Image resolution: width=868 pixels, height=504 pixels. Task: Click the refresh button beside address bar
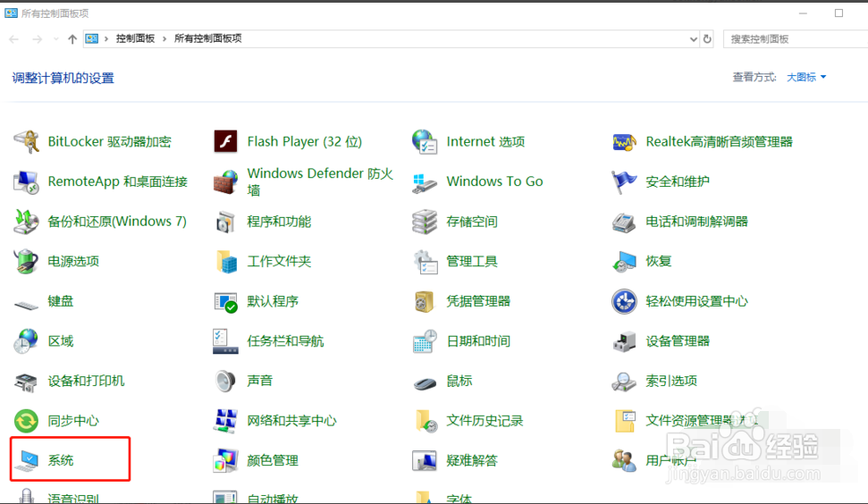pos(707,38)
